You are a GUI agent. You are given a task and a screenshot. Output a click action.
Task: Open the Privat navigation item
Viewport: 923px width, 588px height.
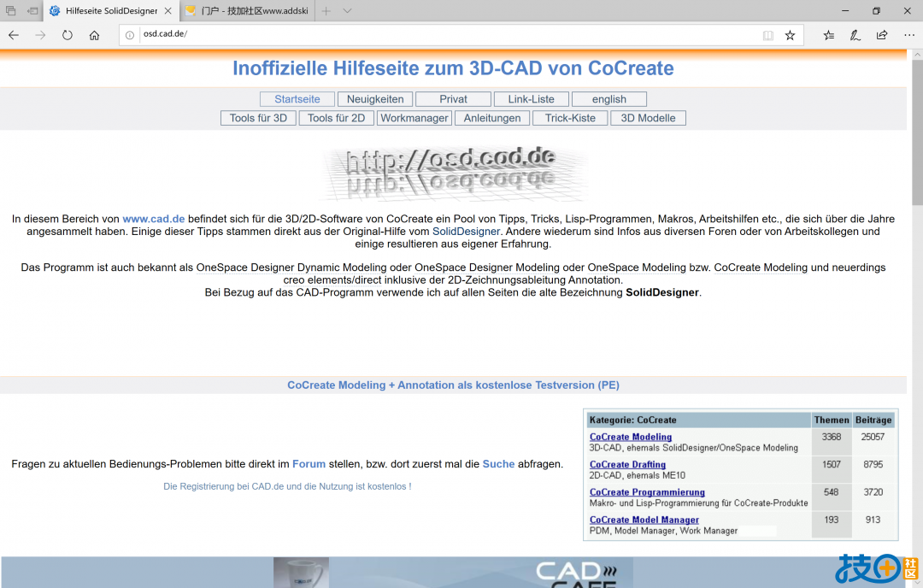pos(453,99)
